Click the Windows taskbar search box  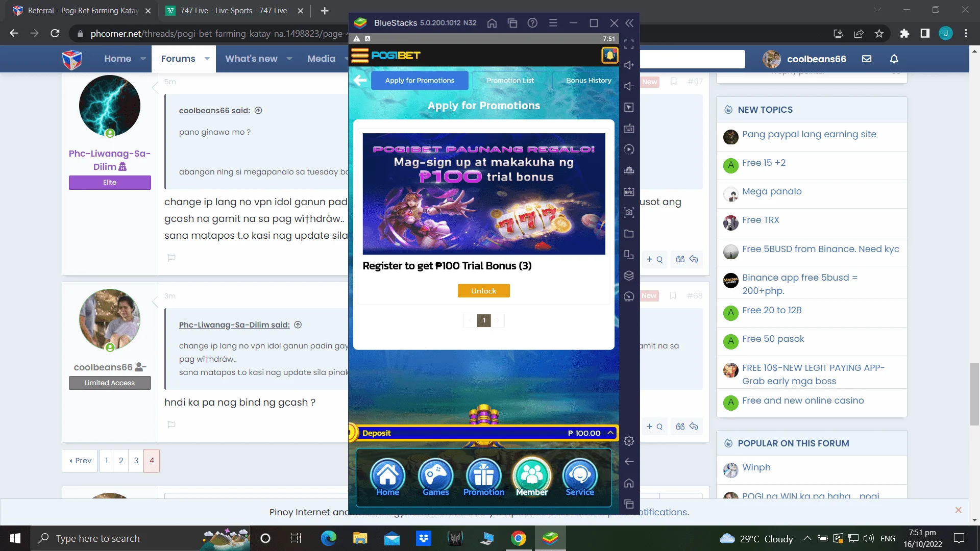coord(140,538)
